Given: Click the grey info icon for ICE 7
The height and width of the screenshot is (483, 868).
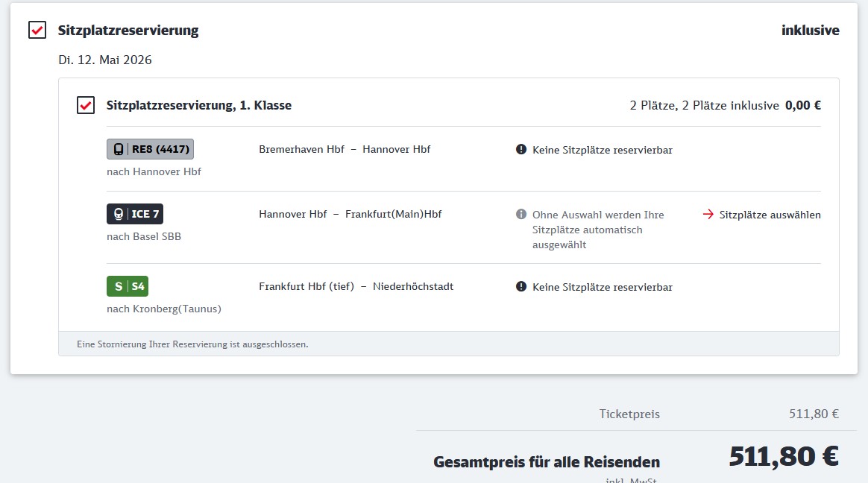Looking at the screenshot, I should pyautogui.click(x=521, y=215).
